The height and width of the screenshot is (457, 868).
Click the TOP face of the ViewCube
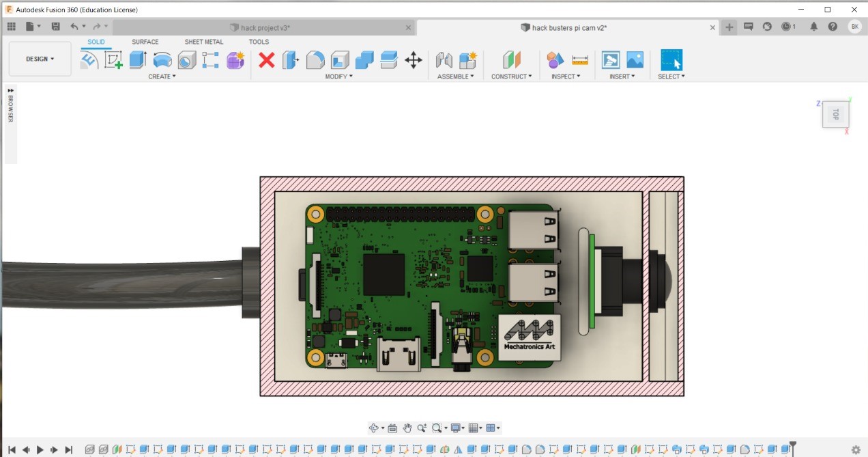point(836,115)
